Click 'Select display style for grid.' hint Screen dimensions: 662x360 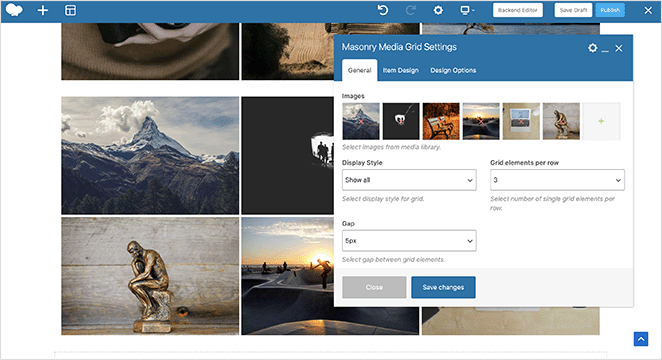383,199
